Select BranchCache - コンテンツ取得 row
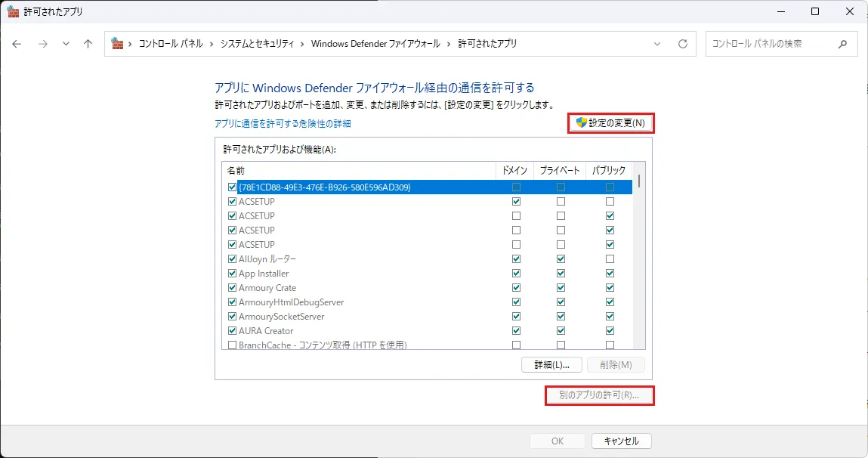The image size is (868, 458). 428,345
